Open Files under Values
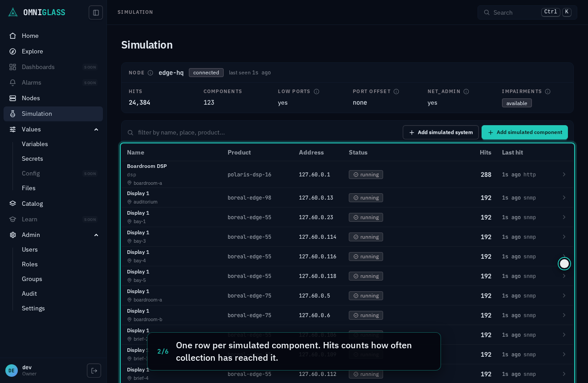Image resolution: width=588 pixels, height=383 pixels. tap(29, 188)
